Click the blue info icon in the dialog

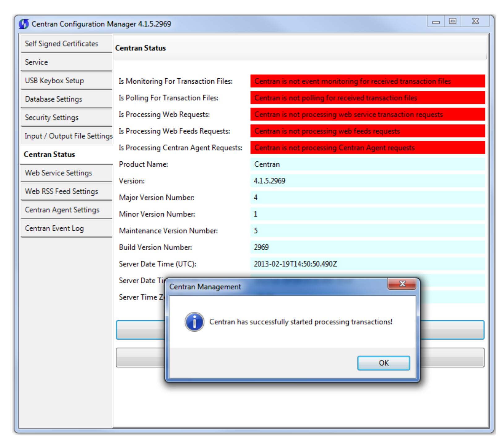[194, 322]
